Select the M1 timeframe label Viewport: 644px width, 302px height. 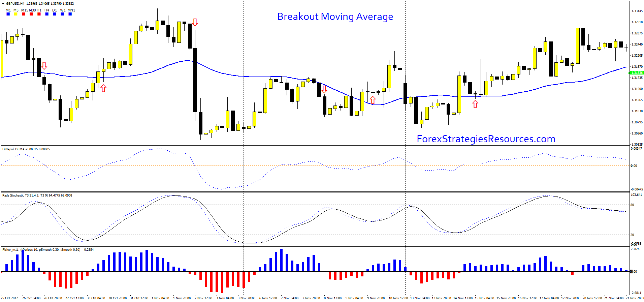[8, 10]
